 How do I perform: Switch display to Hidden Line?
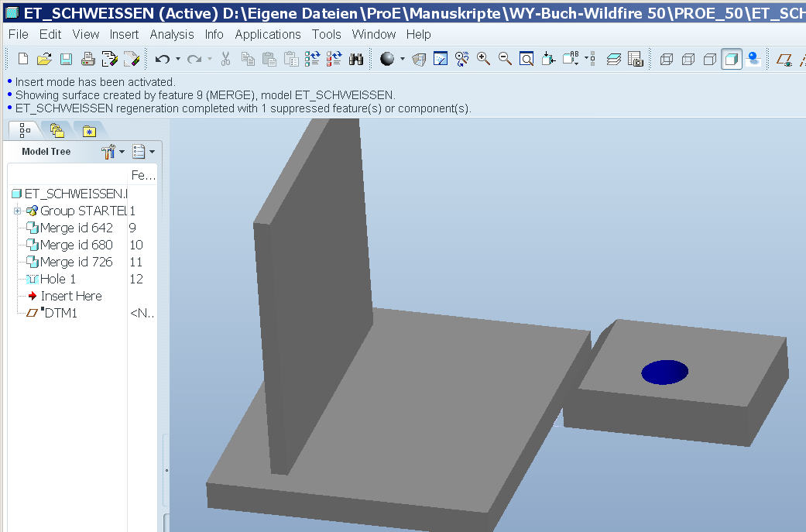[x=688, y=59]
